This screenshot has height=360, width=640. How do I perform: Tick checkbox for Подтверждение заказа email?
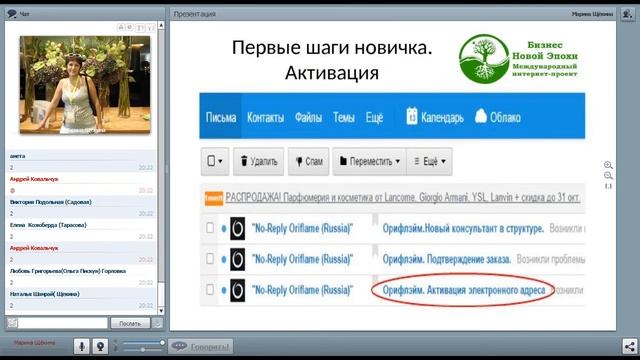(x=210, y=259)
